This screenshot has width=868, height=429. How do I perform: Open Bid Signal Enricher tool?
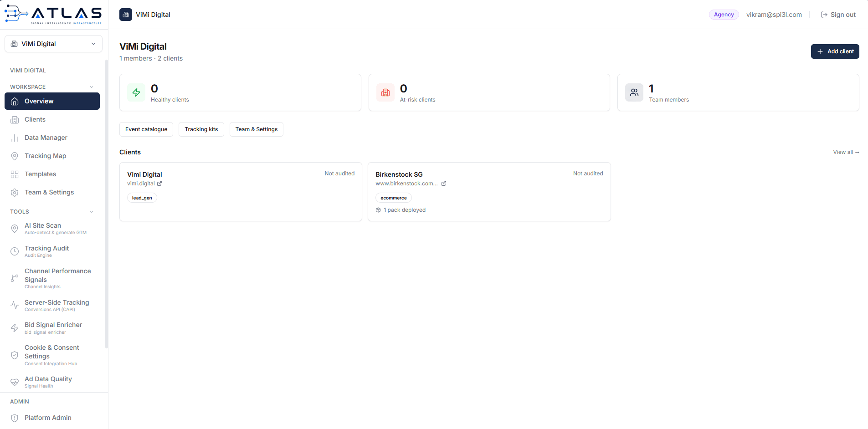click(x=52, y=328)
